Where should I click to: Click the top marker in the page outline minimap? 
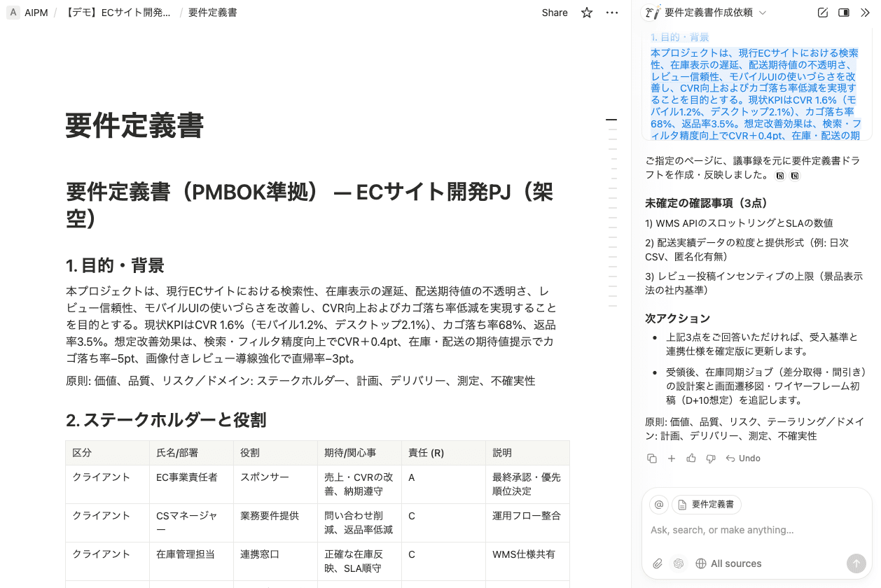click(611, 120)
